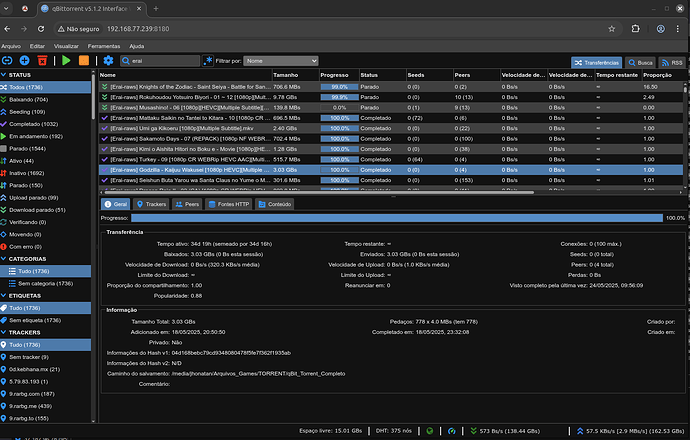Open the browser three-dot menu
This screenshot has height=440, width=690.
(x=678, y=29)
